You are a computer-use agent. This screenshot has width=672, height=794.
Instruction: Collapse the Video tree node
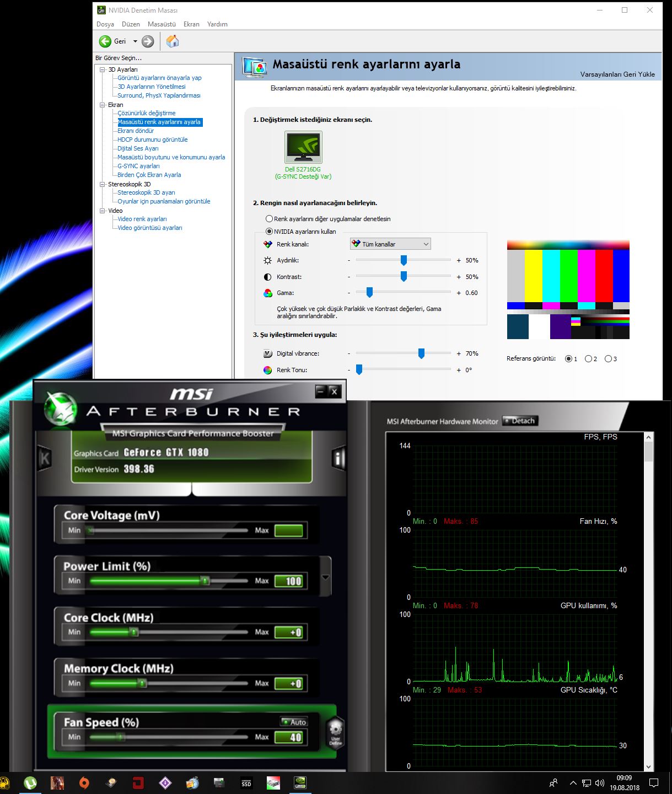coord(102,211)
